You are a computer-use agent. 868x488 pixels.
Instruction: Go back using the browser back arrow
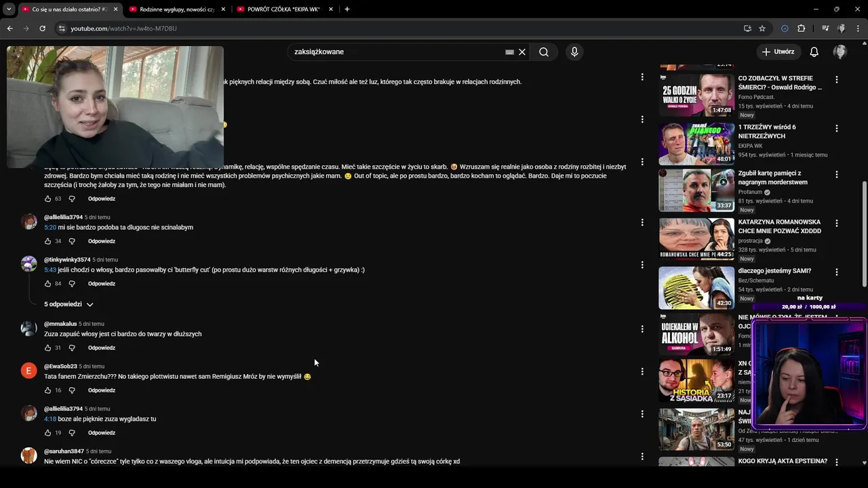click(x=9, y=28)
